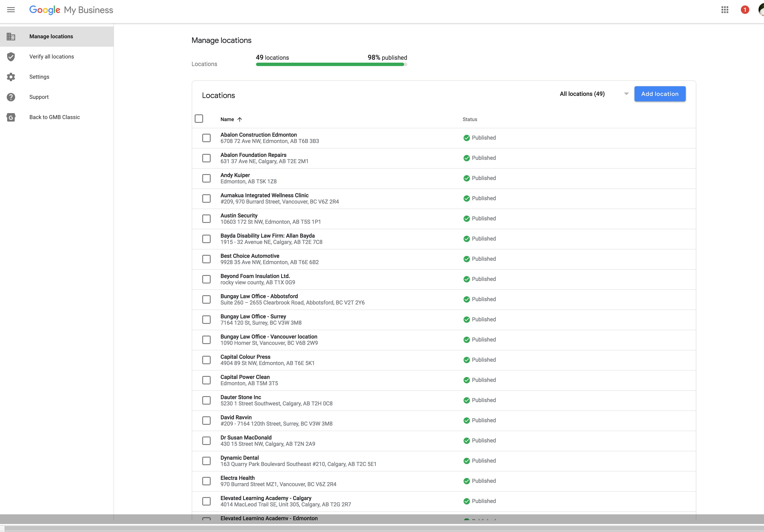Click address 5230 1 Street Southwest, Calgary

coord(276,404)
